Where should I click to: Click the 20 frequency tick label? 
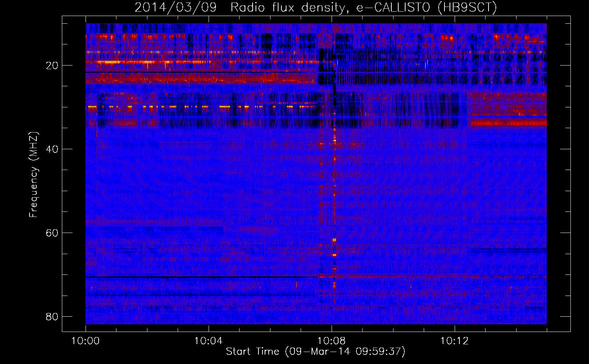pyautogui.click(x=52, y=66)
